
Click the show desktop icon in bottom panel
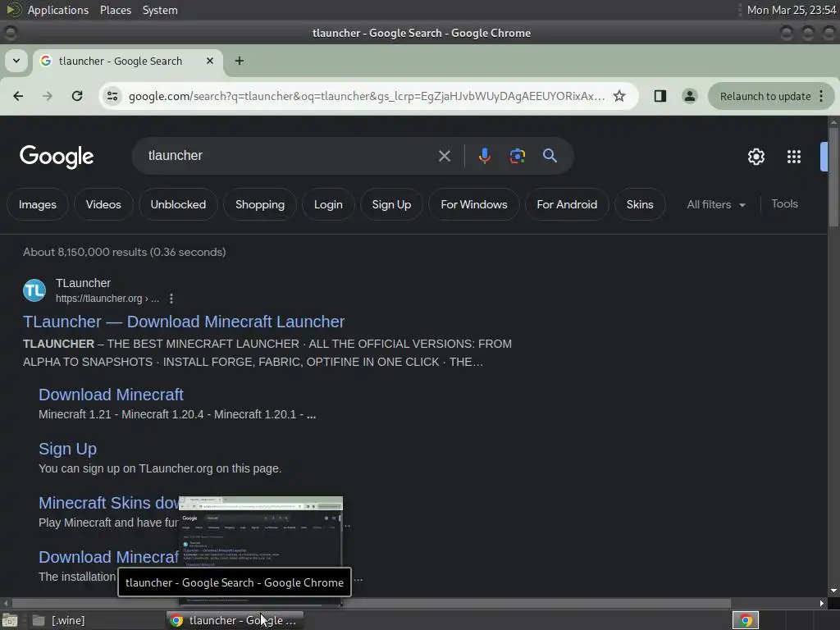point(10,620)
